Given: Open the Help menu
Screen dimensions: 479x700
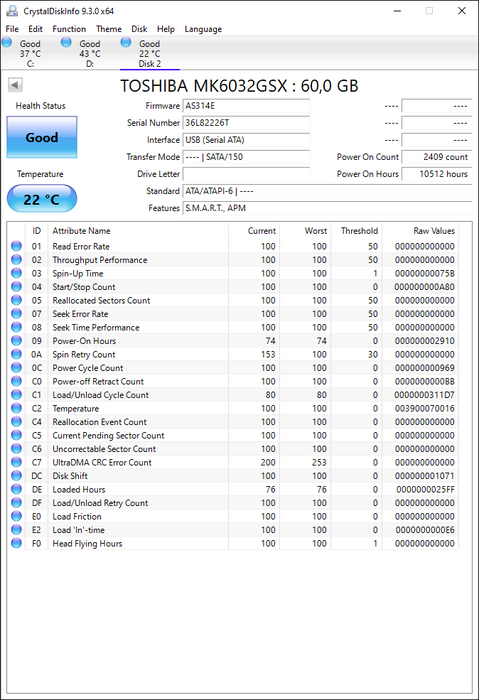Looking at the screenshot, I should (166, 29).
